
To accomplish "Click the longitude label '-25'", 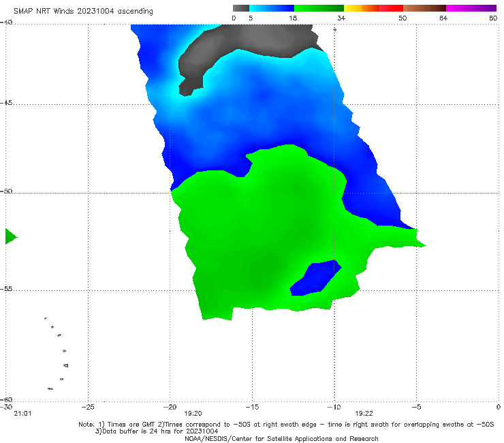I will [88, 407].
